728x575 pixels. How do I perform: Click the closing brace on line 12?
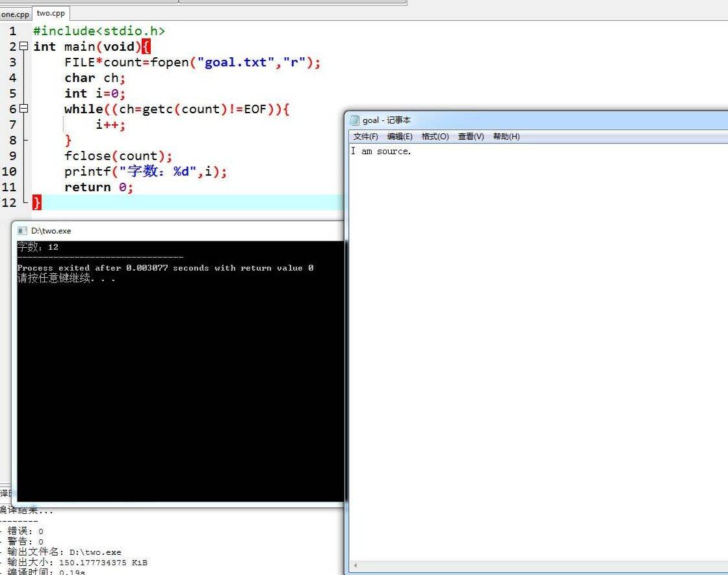click(x=36, y=202)
